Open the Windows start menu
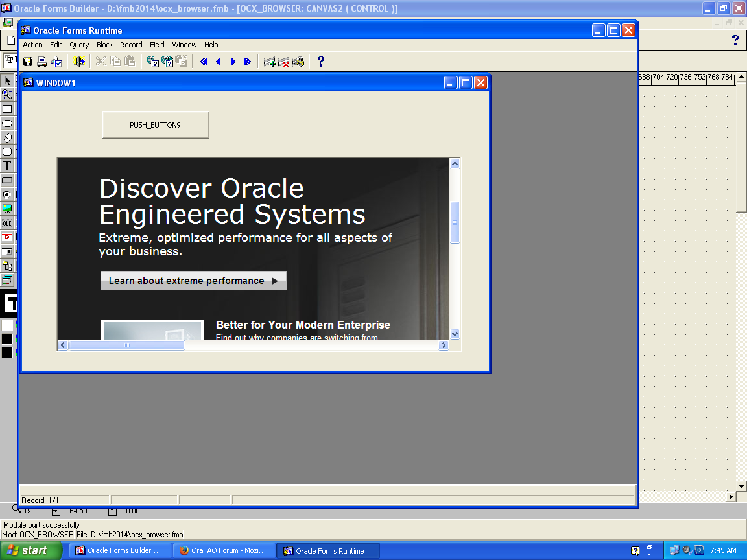 (x=30, y=550)
